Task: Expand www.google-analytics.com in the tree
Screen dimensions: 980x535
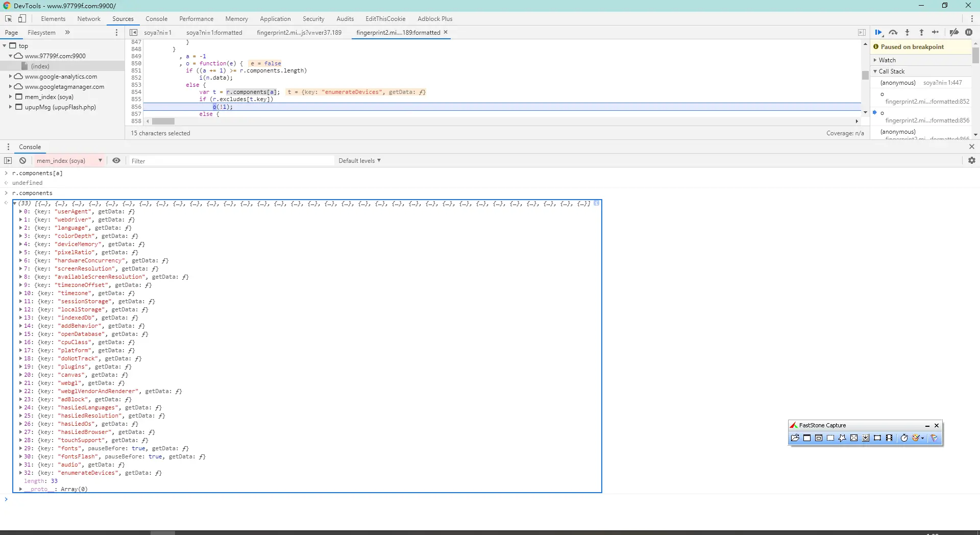Action: click(10, 76)
